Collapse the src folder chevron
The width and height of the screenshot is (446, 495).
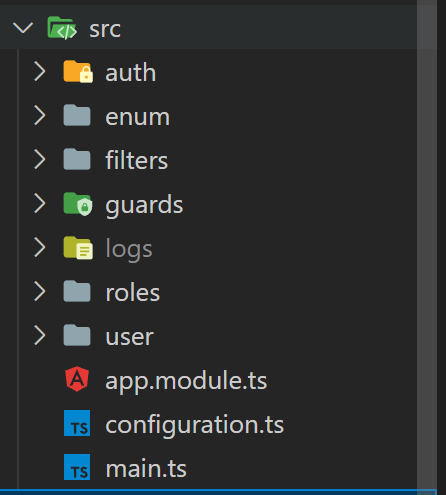23,28
